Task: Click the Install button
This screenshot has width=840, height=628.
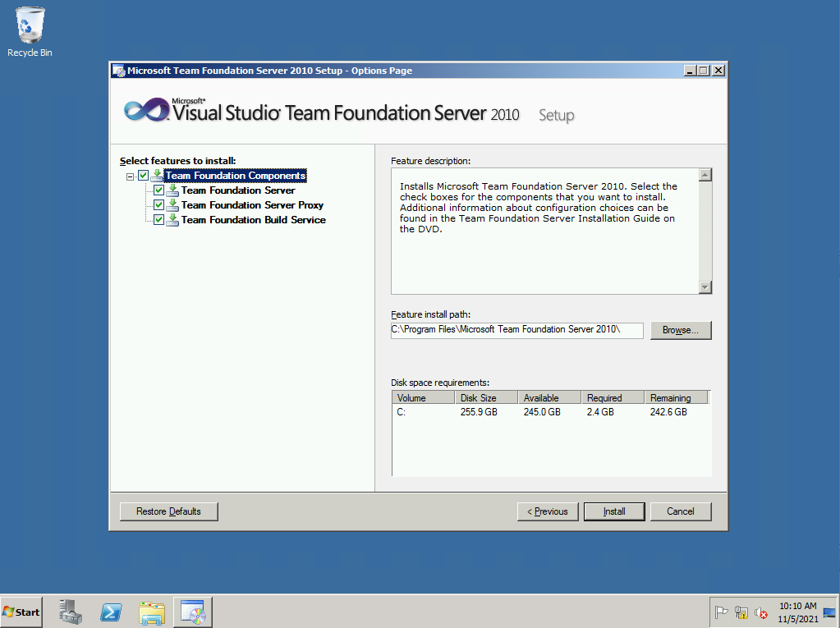Action: (x=613, y=511)
